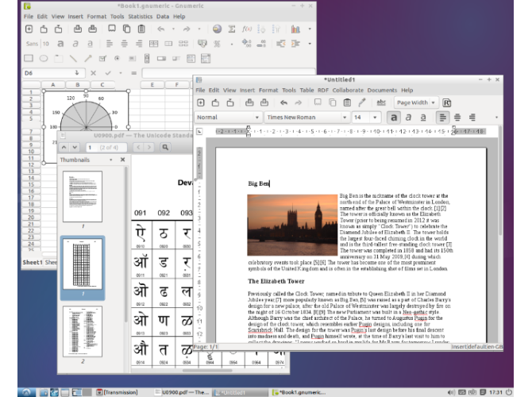Create a new document in AbiWord toolbar
This screenshot has width=532, height=397.
[x=201, y=102]
